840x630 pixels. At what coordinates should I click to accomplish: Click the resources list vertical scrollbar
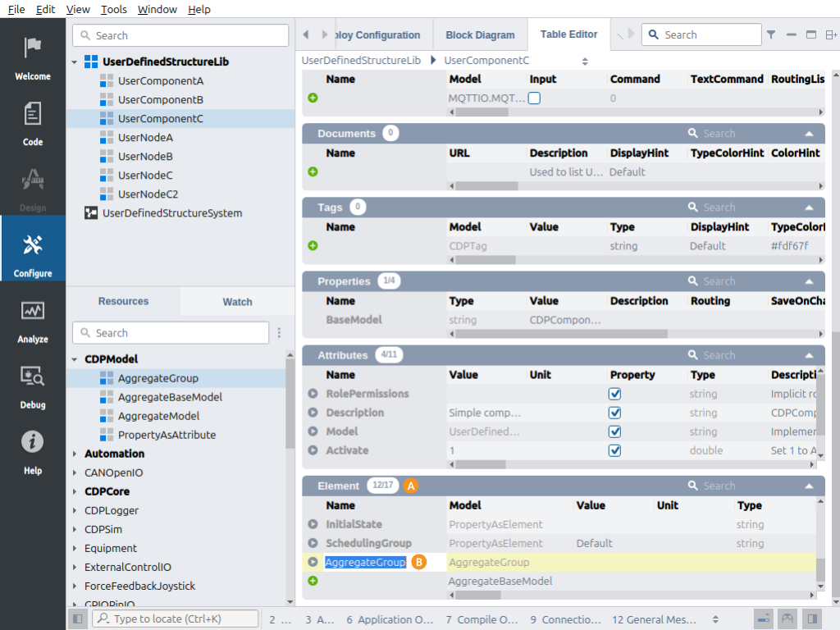tap(290, 404)
